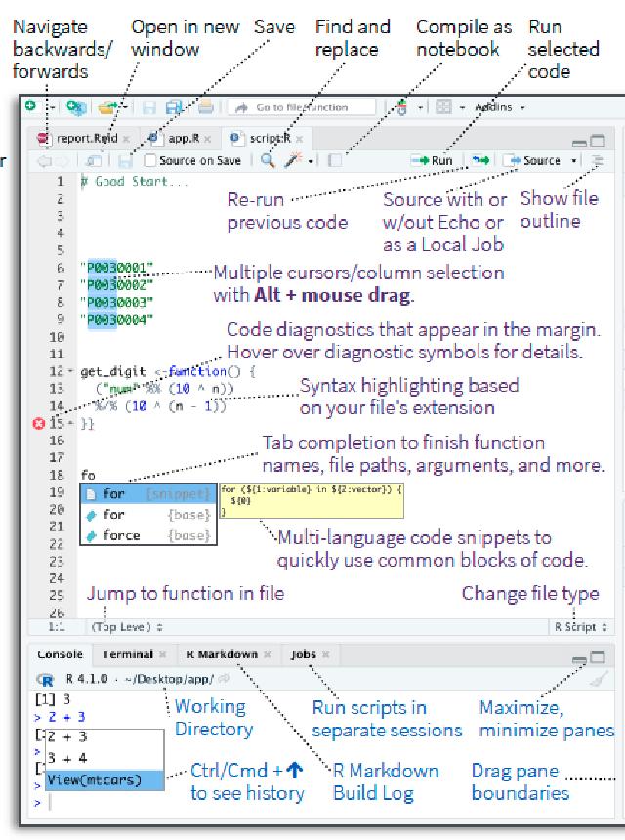Viewport: 625px width, 840px height.
Task: Focus the Go to file/function field
Action: tap(302, 107)
